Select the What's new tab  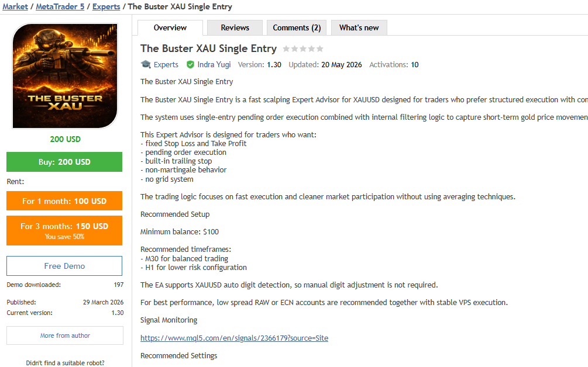pos(359,27)
